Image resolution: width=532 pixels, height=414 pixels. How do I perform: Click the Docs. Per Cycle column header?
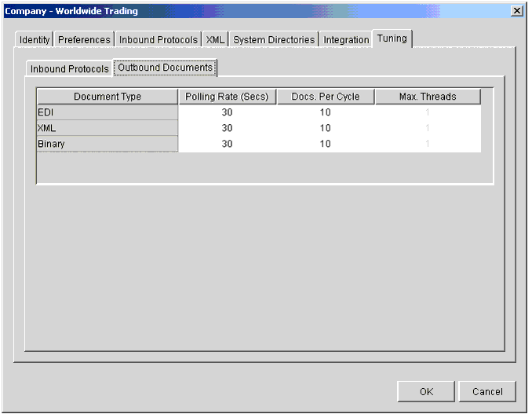[326, 97]
